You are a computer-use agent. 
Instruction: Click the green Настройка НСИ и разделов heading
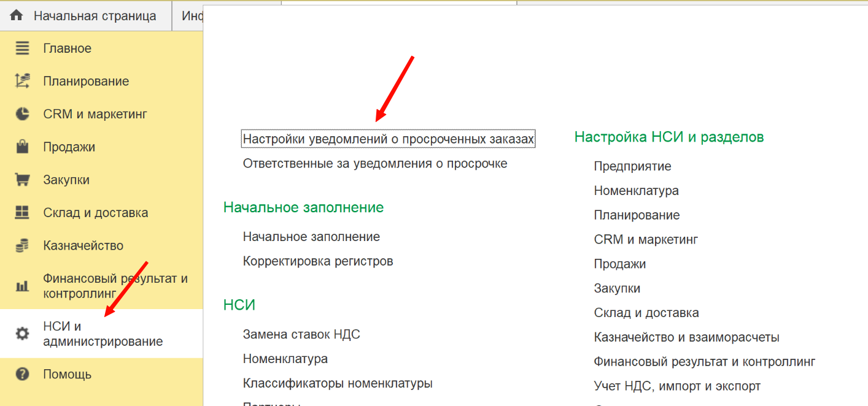pyautogui.click(x=669, y=137)
